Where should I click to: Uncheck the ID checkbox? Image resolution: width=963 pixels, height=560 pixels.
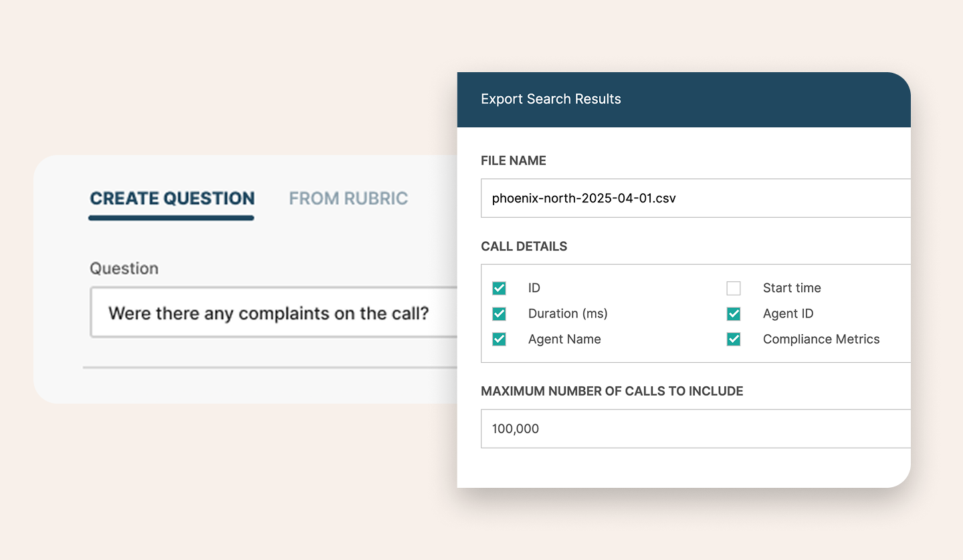499,288
